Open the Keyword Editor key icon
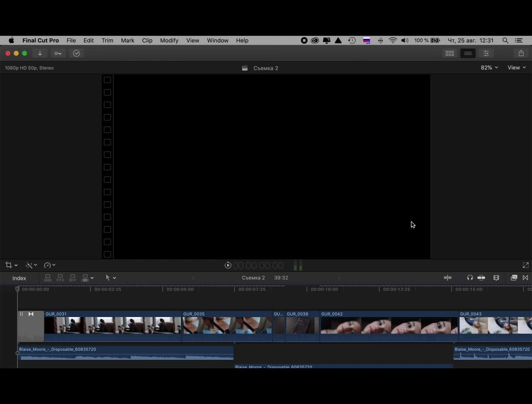Screen dimensions: 532x404 click(58, 53)
